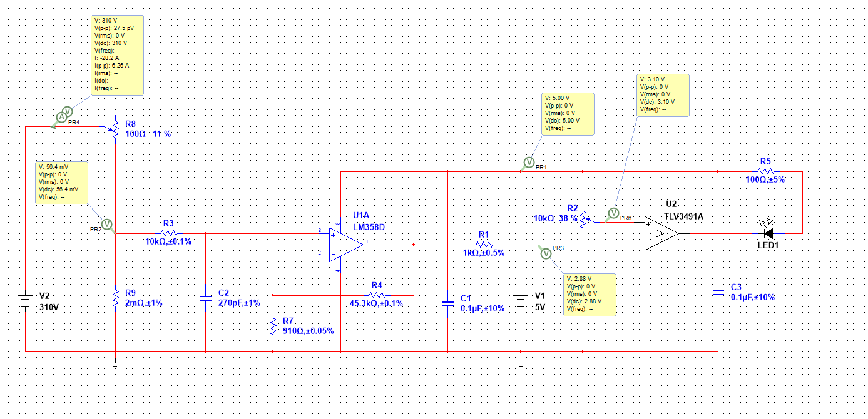Select the 310 V probe readout box
Viewport: 868px width, 419px height.
point(117,56)
